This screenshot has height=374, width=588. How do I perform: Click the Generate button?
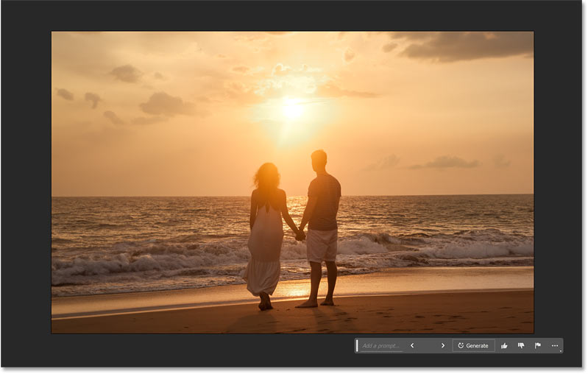pos(473,346)
